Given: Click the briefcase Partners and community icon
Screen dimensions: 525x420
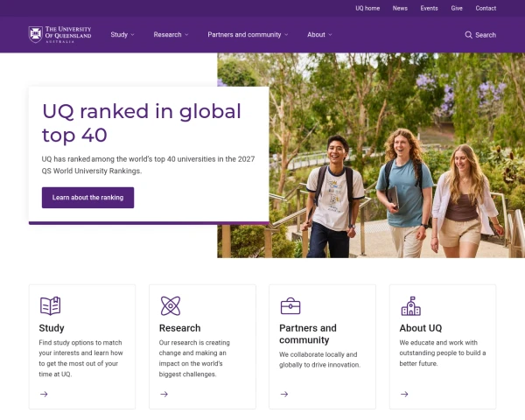Looking at the screenshot, I should coord(290,305).
